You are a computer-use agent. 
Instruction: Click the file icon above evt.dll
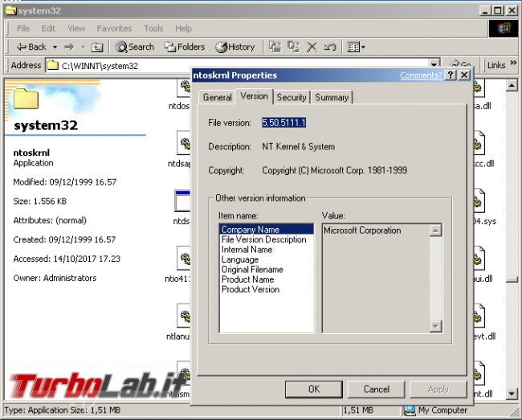click(479, 316)
